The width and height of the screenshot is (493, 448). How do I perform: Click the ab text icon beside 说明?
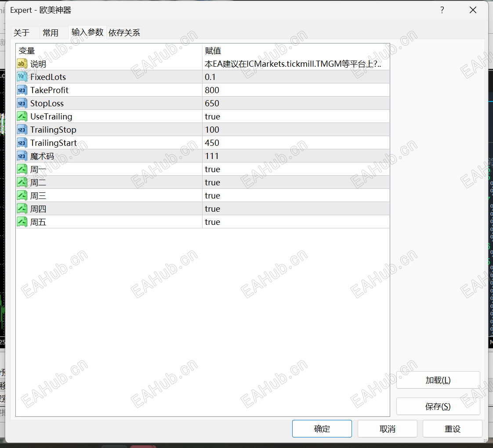(x=22, y=64)
